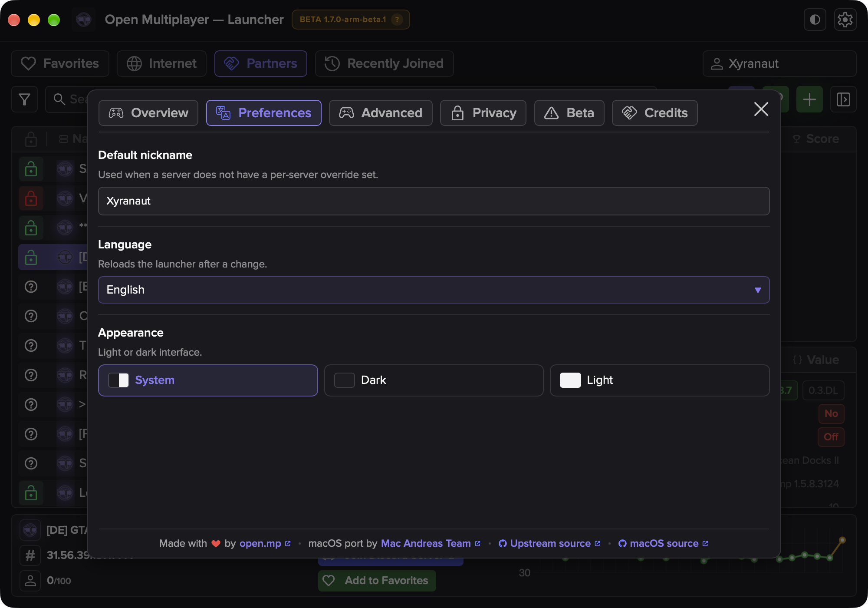The image size is (868, 608).
Task: Click the Add to Favorites button
Action: tap(377, 581)
